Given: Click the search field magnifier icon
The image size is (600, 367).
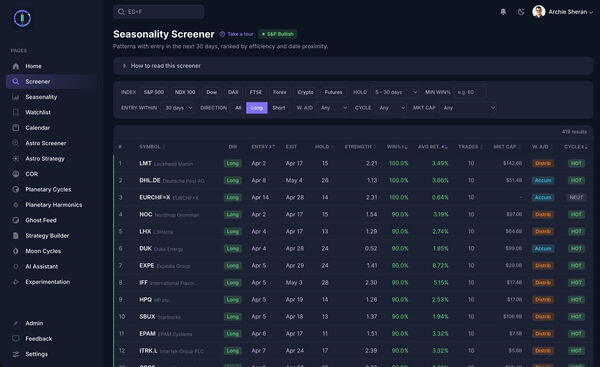Looking at the screenshot, I should pos(121,12).
